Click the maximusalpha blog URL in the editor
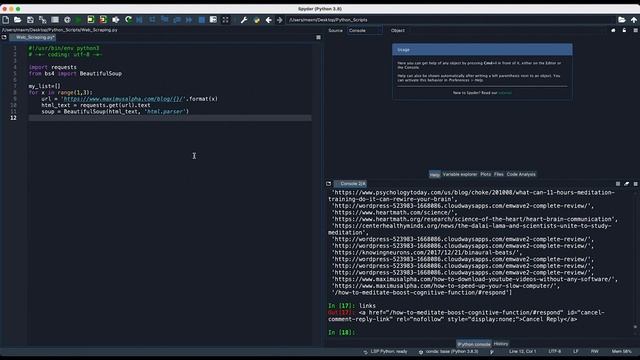Image resolution: width=640 pixels, height=360 pixels. pos(124,99)
